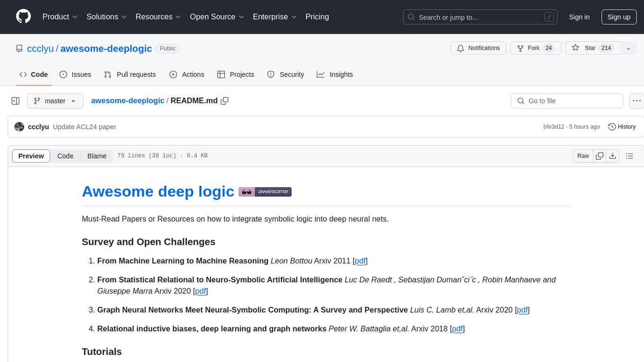Click the 79 lines file info text

point(162,156)
